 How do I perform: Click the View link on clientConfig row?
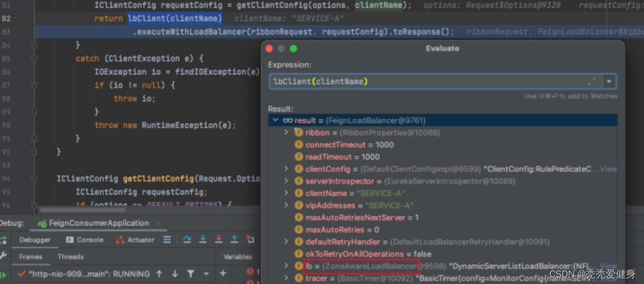[608, 169]
